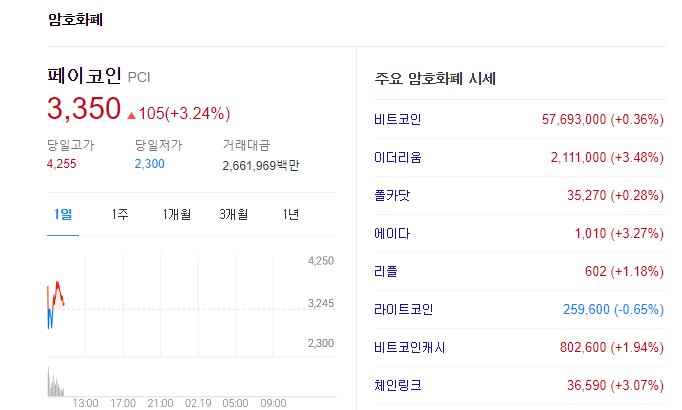The width and height of the screenshot is (682, 410).
Task: Click the daily low value 2,300
Action: (x=150, y=164)
